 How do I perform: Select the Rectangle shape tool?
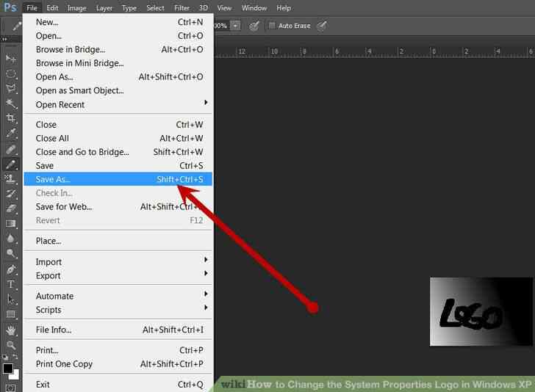point(11,314)
